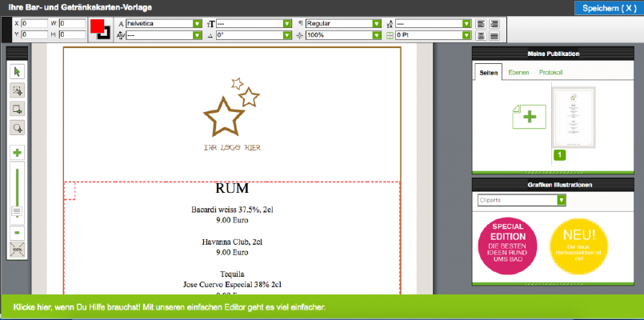644x320 pixels.
Task: Click the star logo graphic on canvas
Action: (231, 107)
